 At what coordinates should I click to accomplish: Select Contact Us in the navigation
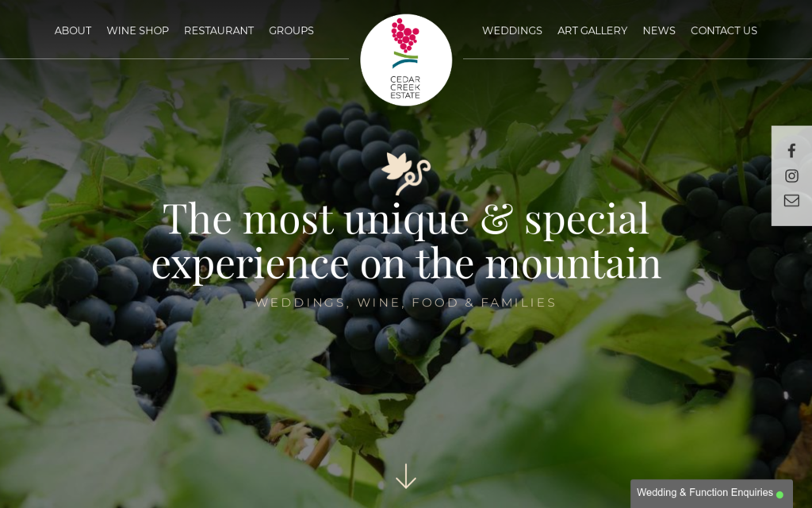pos(724,31)
